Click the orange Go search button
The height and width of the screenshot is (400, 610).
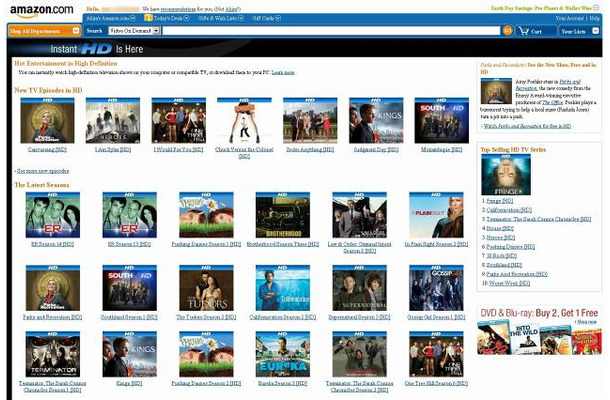507,30
